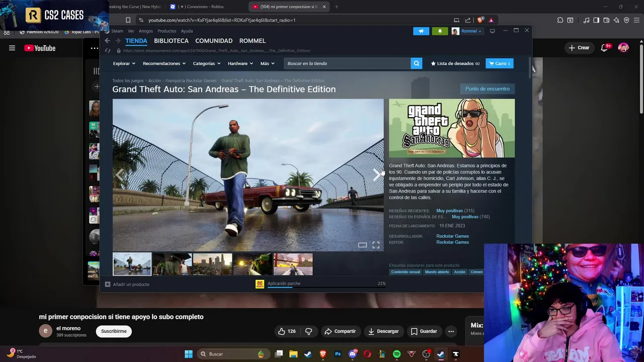Image resolution: width=644 pixels, height=362 pixels.
Task: Click the plus icon beside Añadir un producto
Action: (x=107, y=284)
